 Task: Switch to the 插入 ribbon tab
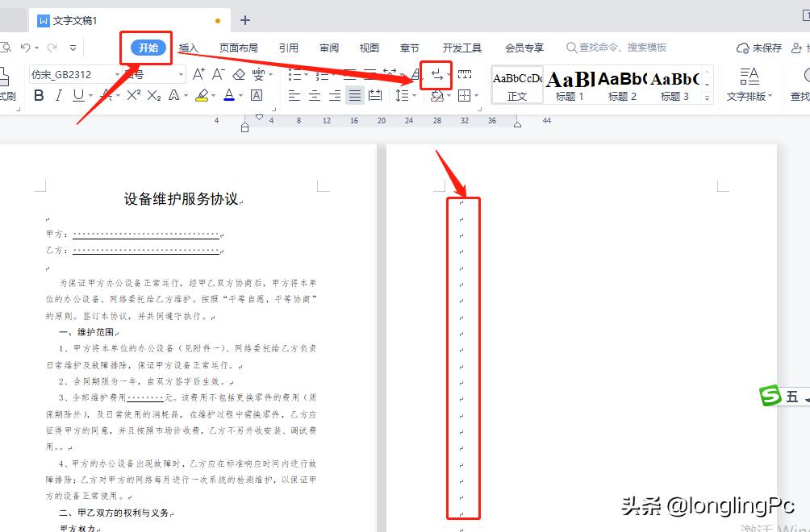189,47
